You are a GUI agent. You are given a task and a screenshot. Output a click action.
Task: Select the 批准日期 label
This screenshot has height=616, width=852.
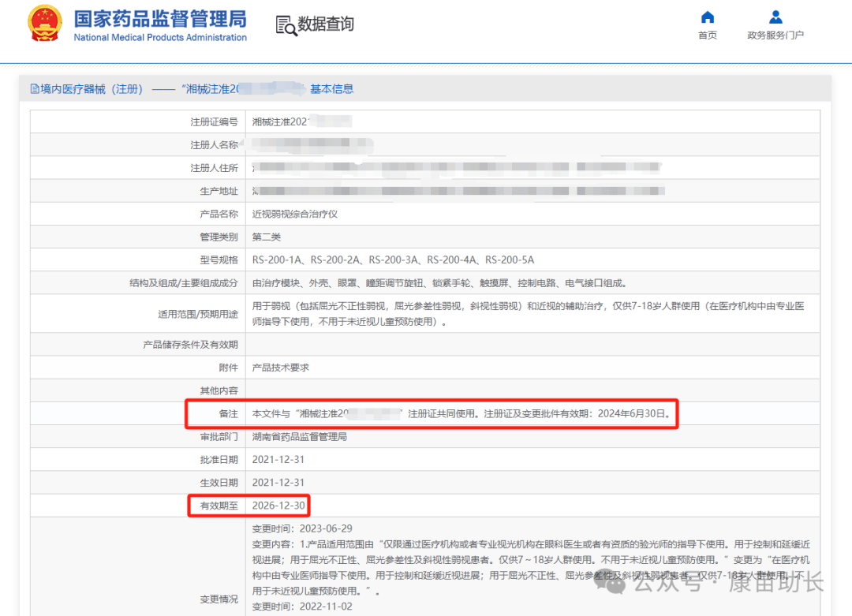[x=219, y=460]
